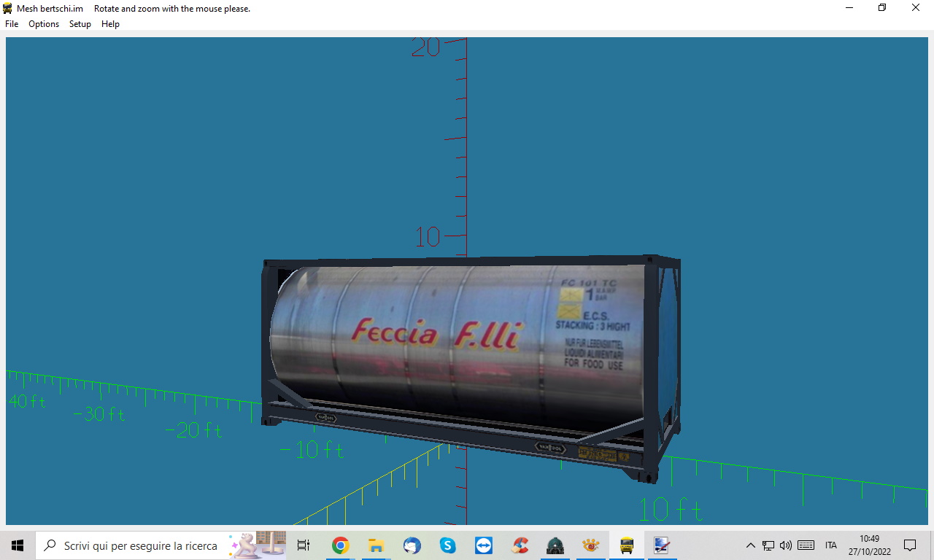Click the mesh viewer app icon in title bar
The image size is (934, 560).
click(8, 8)
